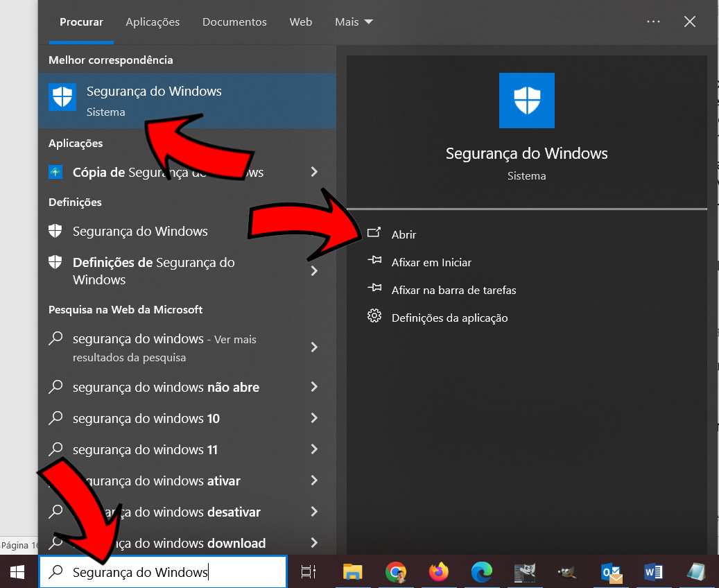The height and width of the screenshot is (588, 719).
Task: Expand the 'não abre' suggestion arrow
Action: 314,387
